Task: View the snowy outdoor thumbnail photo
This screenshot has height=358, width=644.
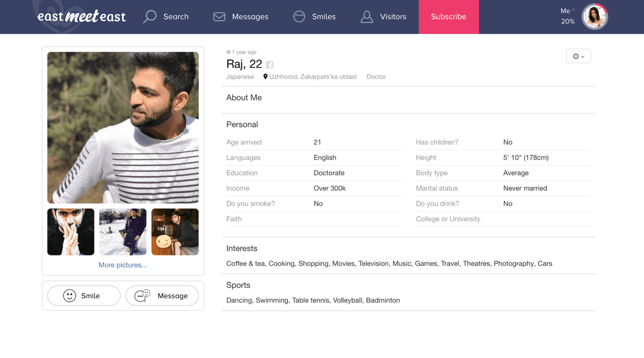Action: (x=123, y=232)
